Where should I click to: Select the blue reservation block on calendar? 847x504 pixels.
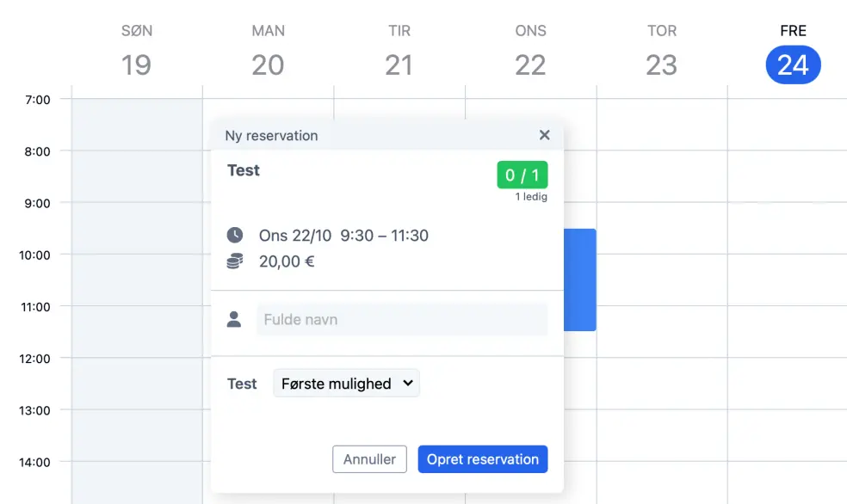579,280
